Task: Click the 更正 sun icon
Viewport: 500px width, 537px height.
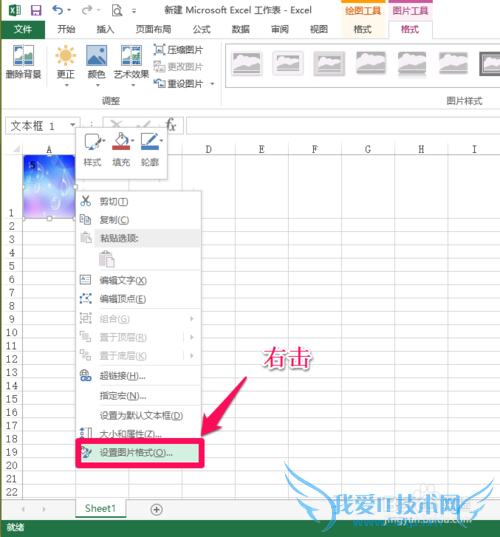Action: pyautogui.click(x=65, y=55)
